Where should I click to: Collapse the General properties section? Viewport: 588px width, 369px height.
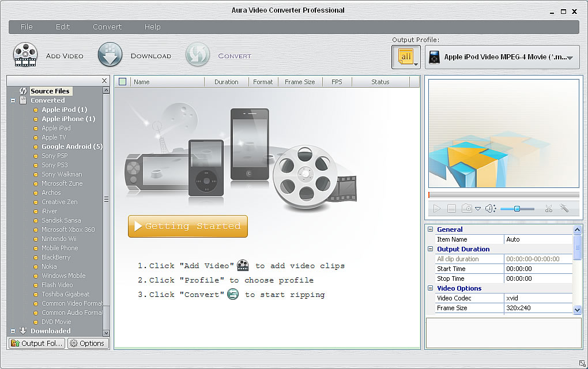point(430,229)
